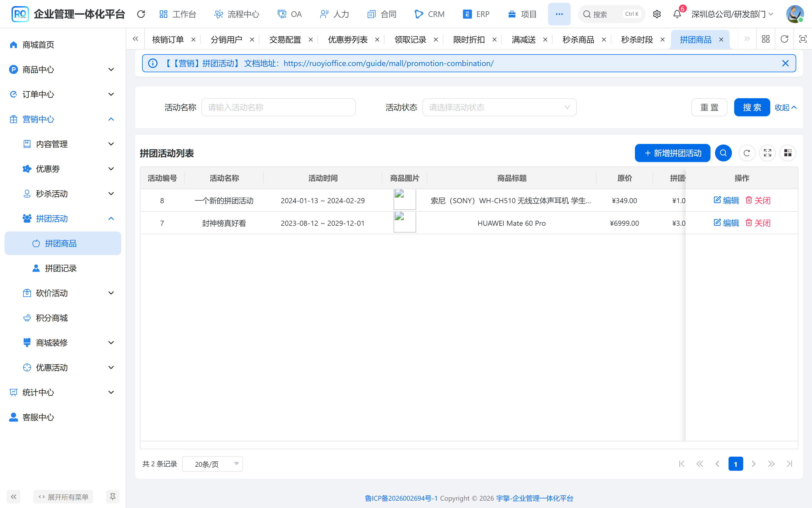Dismiss the documentation info banner
The image size is (812, 508).
click(x=785, y=63)
